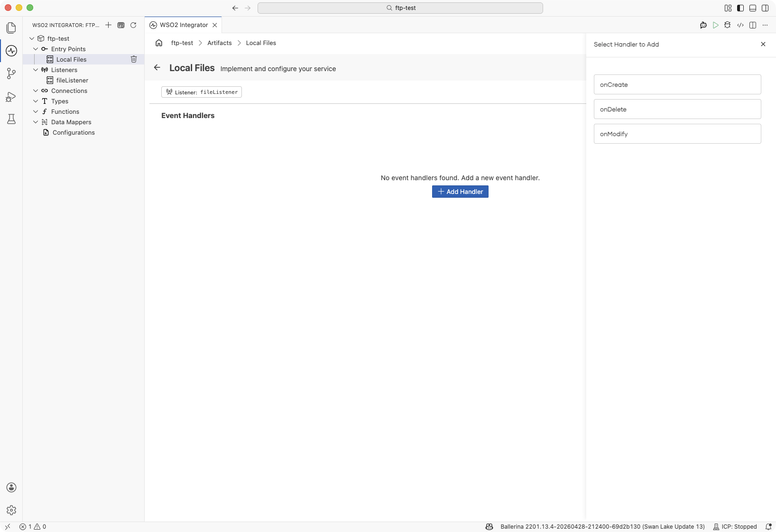
Task: Open notifications bell in status bar
Action: (x=768, y=527)
